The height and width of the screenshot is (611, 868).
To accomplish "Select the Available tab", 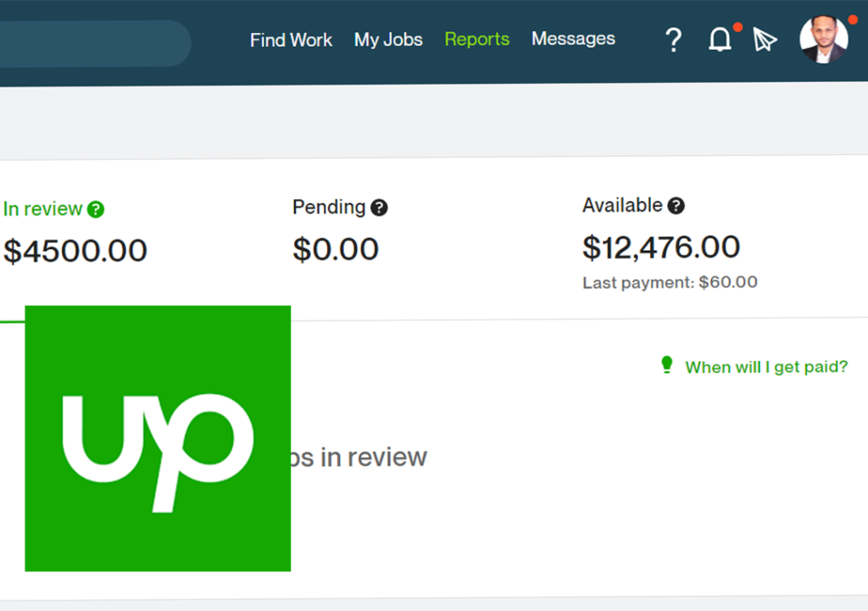I will (622, 205).
